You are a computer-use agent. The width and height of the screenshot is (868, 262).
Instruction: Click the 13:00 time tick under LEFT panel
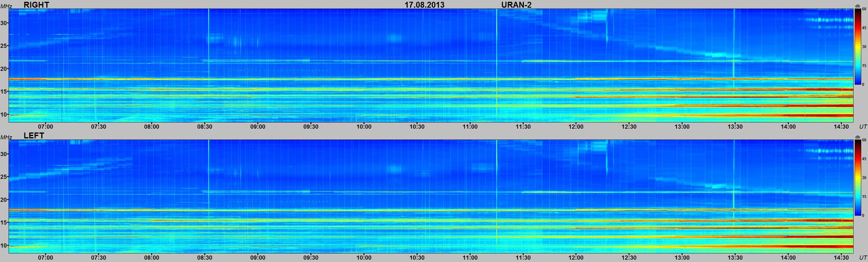(x=682, y=258)
